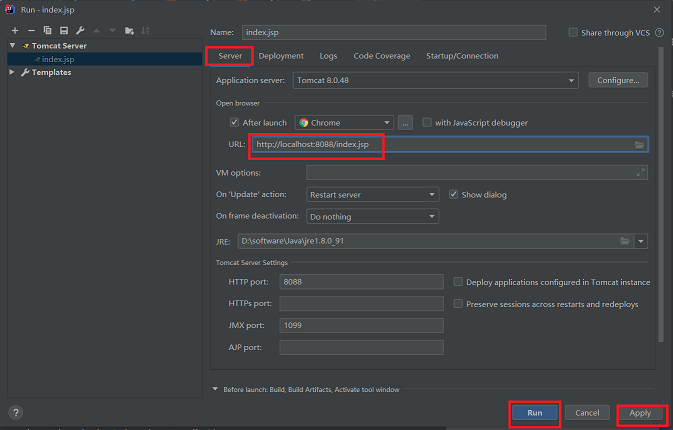Expand the VM options field editor icon
The image size is (673, 430).
coord(641,173)
